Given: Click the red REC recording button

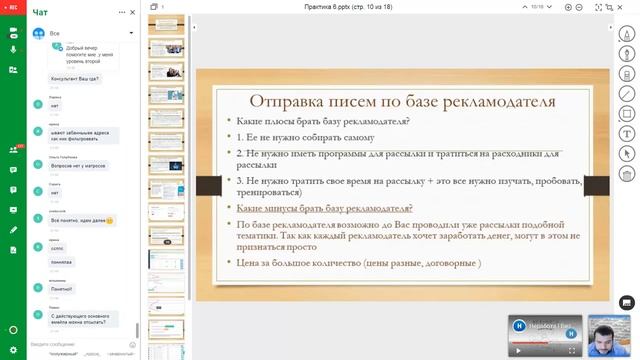Looking at the screenshot, I should pyautogui.click(x=13, y=7).
